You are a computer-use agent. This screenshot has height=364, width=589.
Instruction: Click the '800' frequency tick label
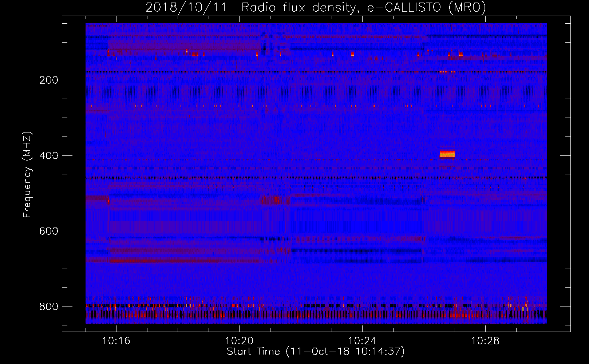point(49,307)
